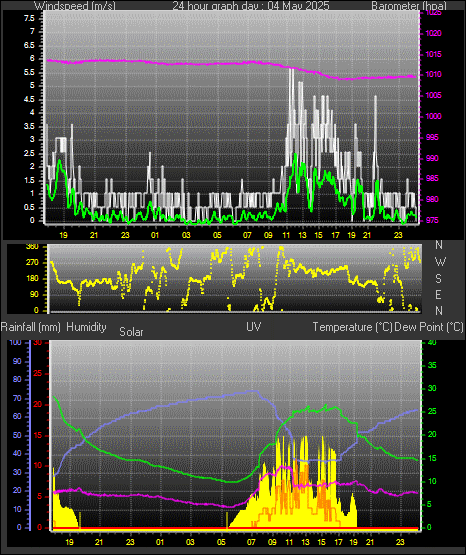466x555 pixels.
Task: Click hour 13 on the windspeed graph axis
Action: click(x=302, y=235)
